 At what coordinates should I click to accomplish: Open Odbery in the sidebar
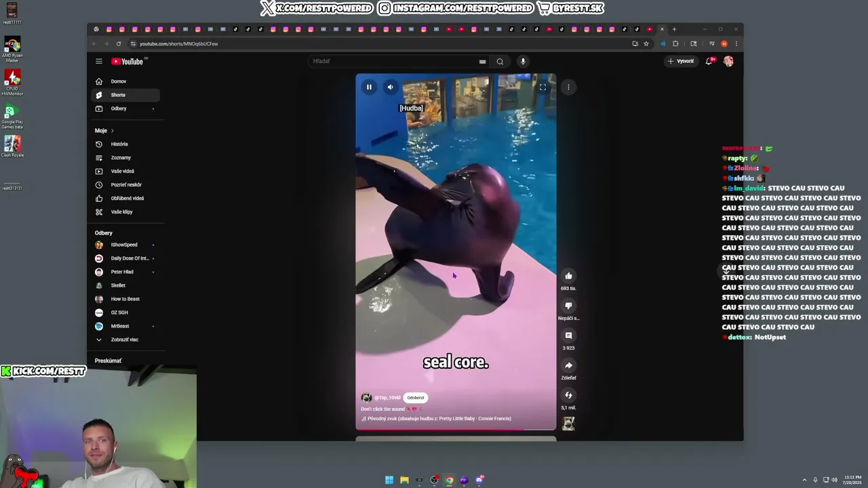125,108
